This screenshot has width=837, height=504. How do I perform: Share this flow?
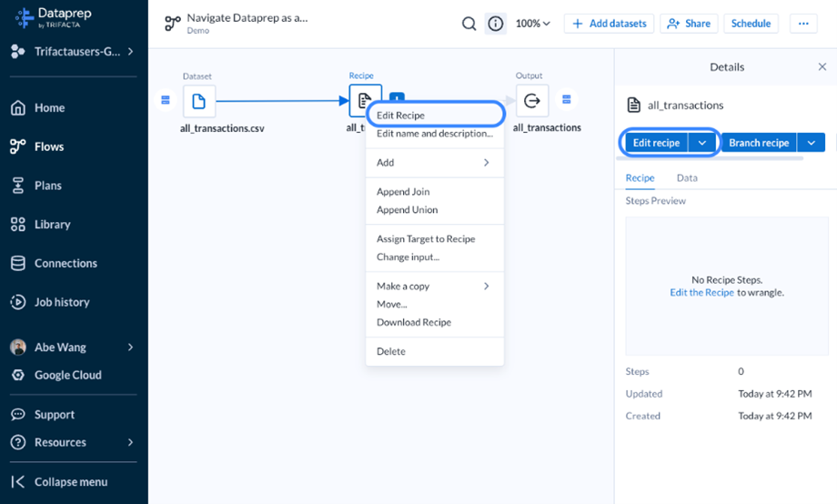689,24
